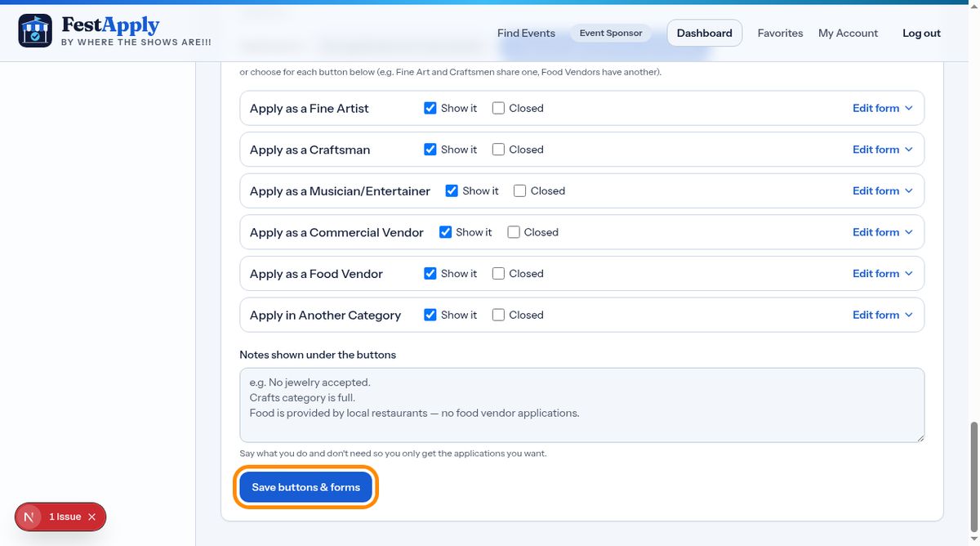The width and height of the screenshot is (980, 546).
Task: Click the 'Apply as a Commercial Vendor' label
Action: click(x=336, y=232)
